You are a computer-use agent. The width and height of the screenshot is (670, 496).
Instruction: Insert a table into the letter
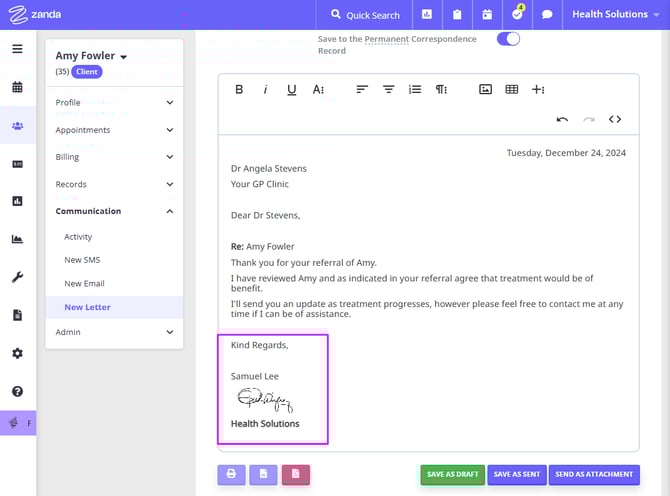(x=511, y=89)
